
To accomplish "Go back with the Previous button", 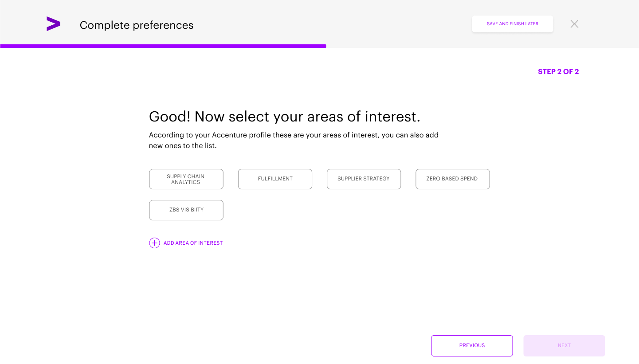I will click(x=472, y=346).
